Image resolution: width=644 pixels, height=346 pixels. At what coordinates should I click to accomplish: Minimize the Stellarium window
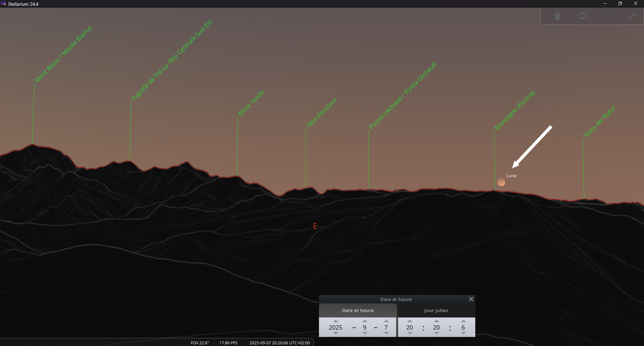[605, 4]
